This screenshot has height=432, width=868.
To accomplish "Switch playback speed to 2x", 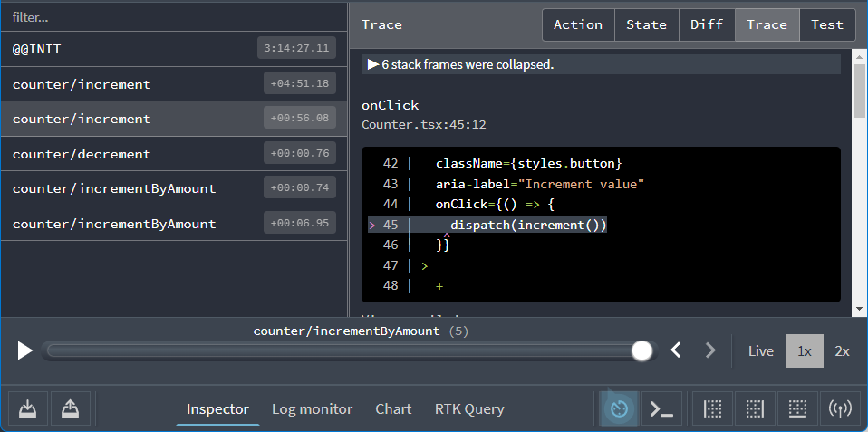I will click(842, 351).
